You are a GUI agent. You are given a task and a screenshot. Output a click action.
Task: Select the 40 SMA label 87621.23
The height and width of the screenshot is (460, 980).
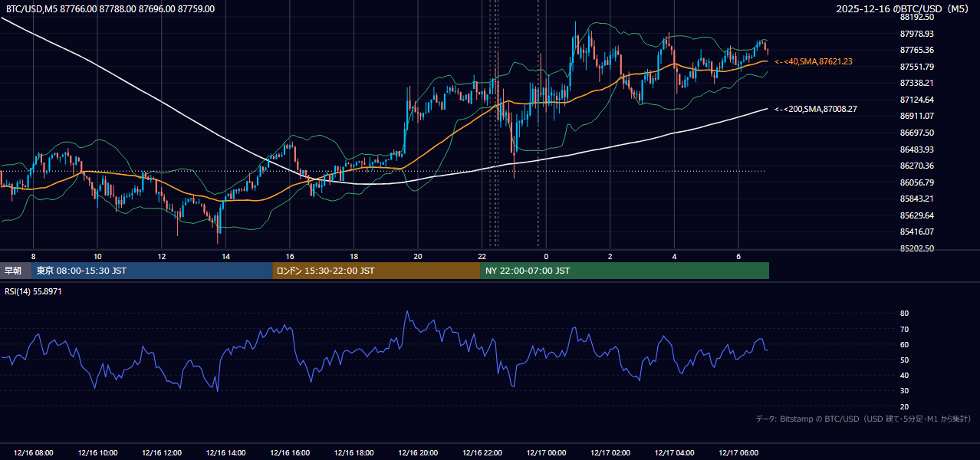click(x=814, y=61)
